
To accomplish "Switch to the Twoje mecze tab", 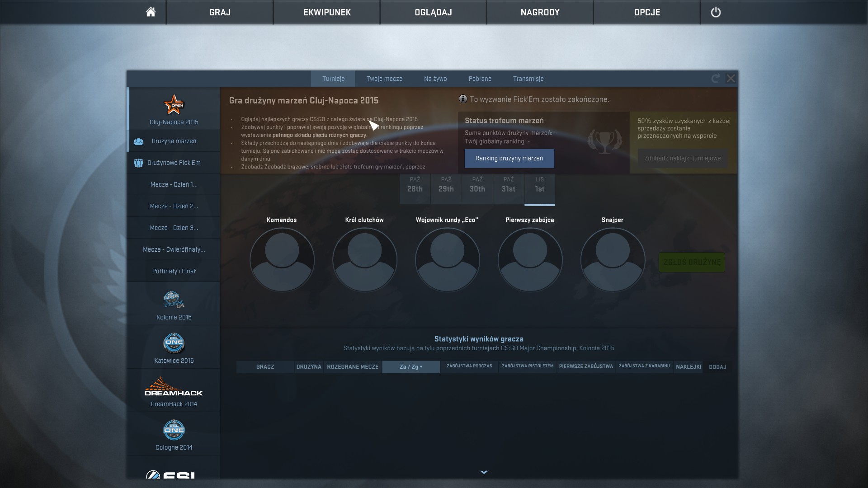I will click(x=384, y=79).
